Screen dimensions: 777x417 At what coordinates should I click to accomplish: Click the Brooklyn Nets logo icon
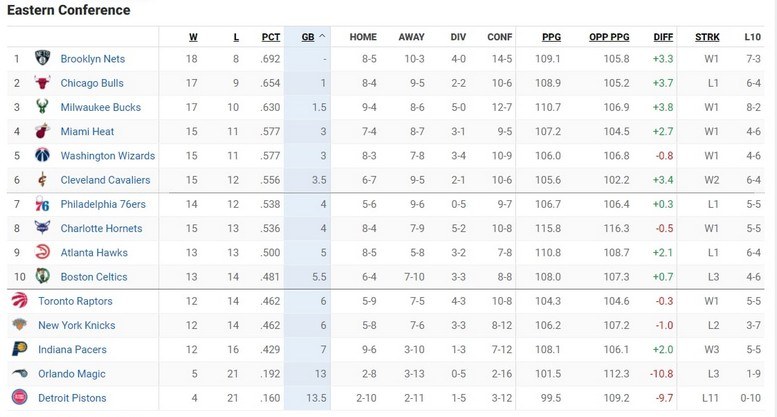tap(42, 59)
